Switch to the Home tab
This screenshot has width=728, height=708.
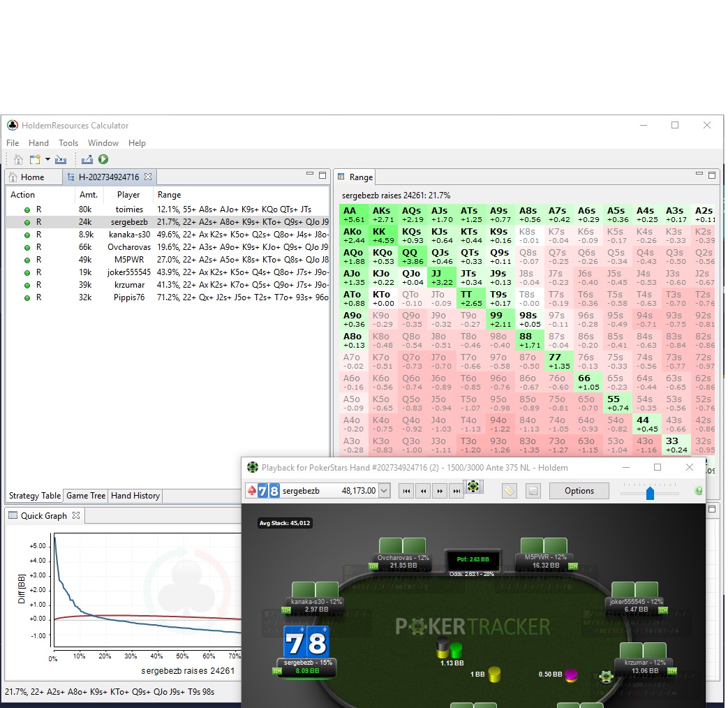33,177
